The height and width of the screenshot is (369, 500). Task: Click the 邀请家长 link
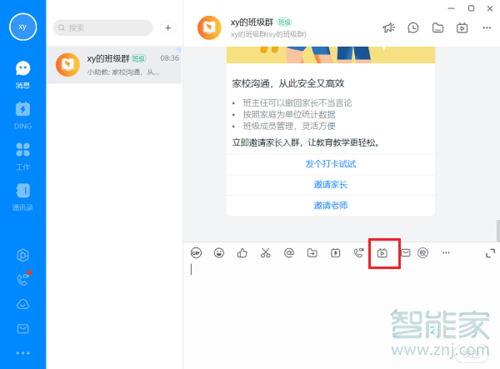pos(331,185)
